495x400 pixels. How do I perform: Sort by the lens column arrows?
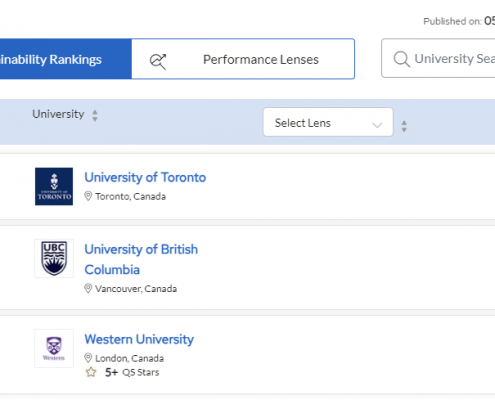pos(404,126)
